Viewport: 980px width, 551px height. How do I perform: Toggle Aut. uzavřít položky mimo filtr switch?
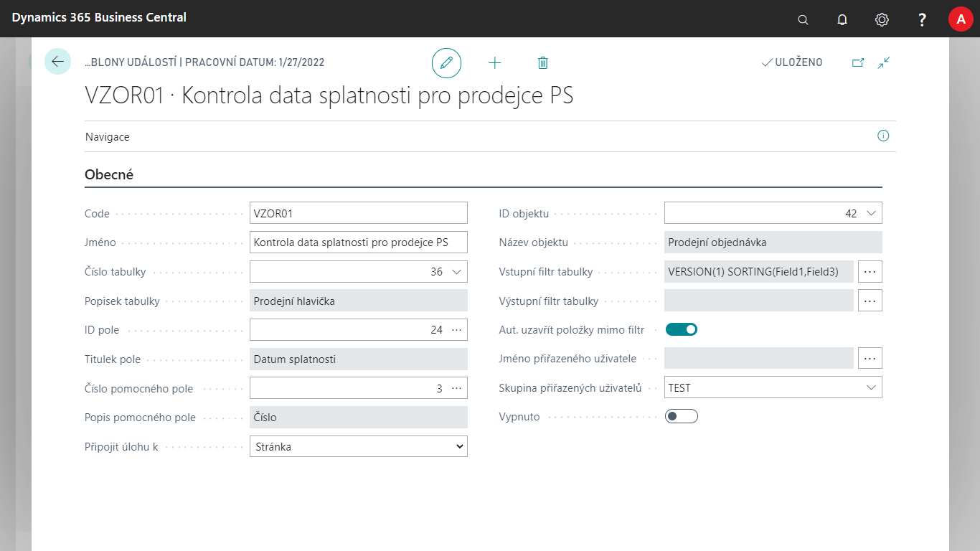[681, 329]
